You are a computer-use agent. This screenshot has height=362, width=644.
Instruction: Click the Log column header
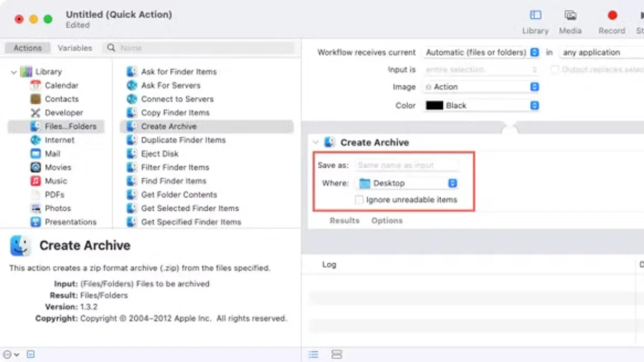click(x=329, y=264)
